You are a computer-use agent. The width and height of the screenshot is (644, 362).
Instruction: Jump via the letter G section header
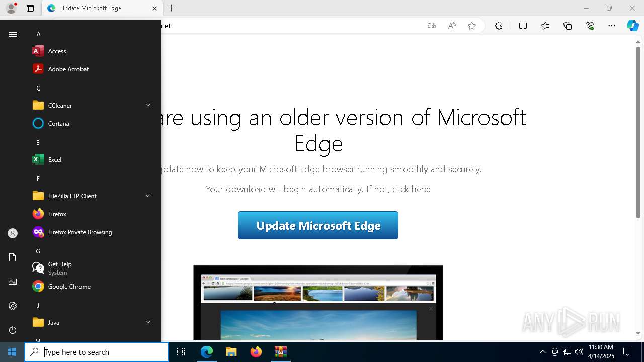(x=38, y=251)
